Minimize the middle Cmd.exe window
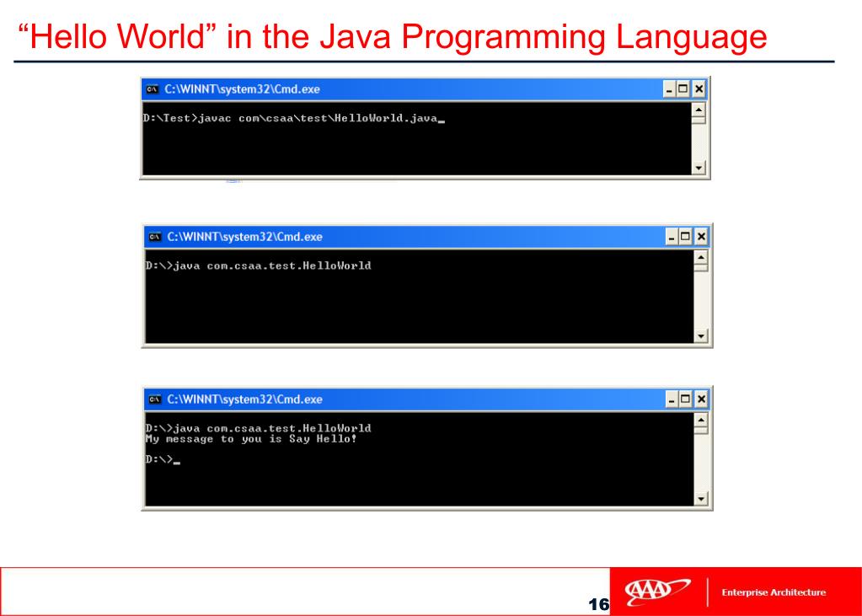The width and height of the screenshot is (862, 616). [672, 237]
